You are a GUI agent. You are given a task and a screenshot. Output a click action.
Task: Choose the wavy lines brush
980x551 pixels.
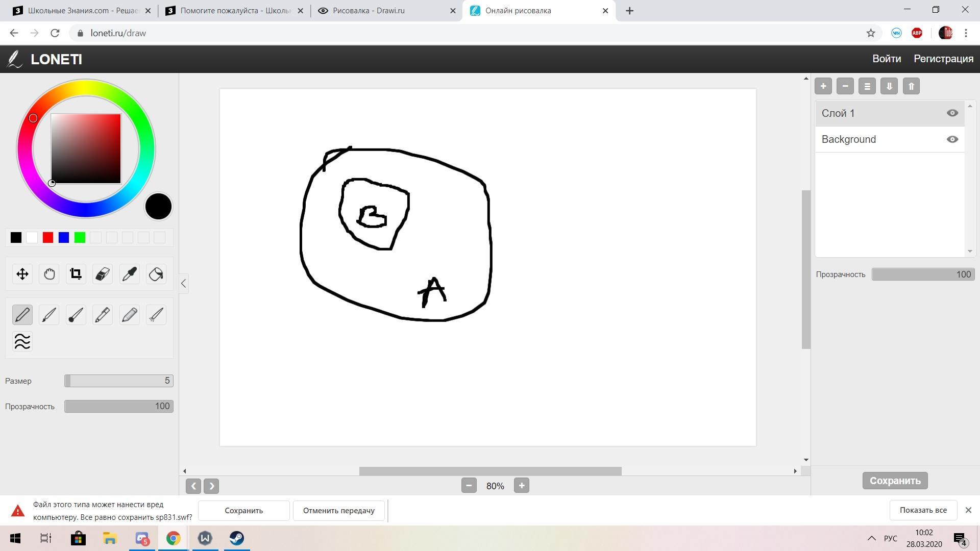22,341
